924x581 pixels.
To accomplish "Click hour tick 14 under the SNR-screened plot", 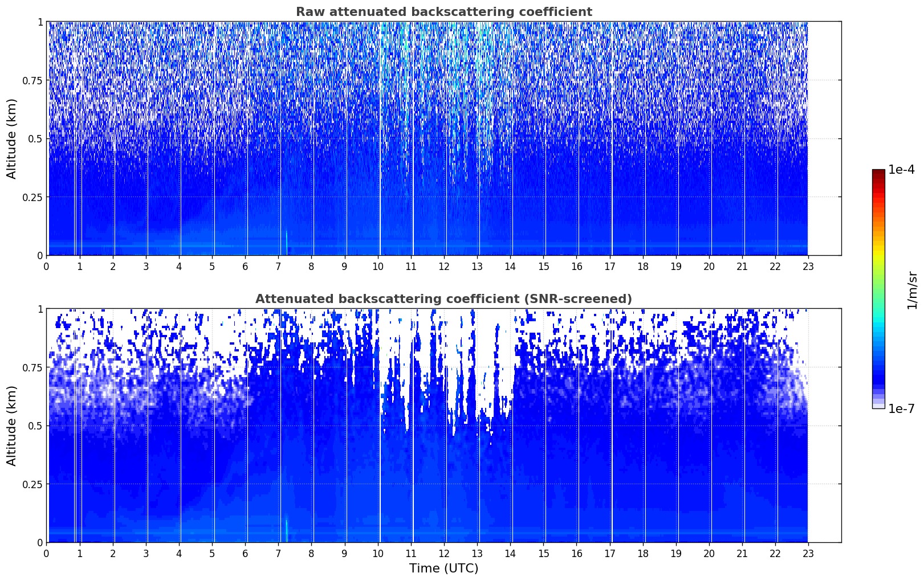I will point(510,553).
